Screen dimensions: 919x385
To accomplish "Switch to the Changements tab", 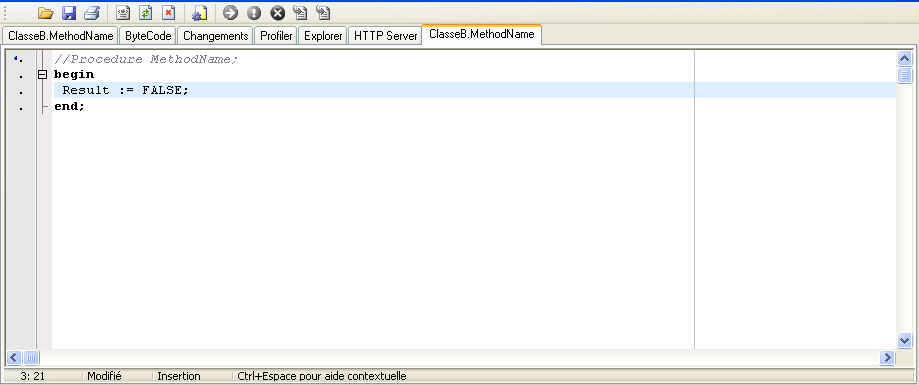I will tap(216, 36).
